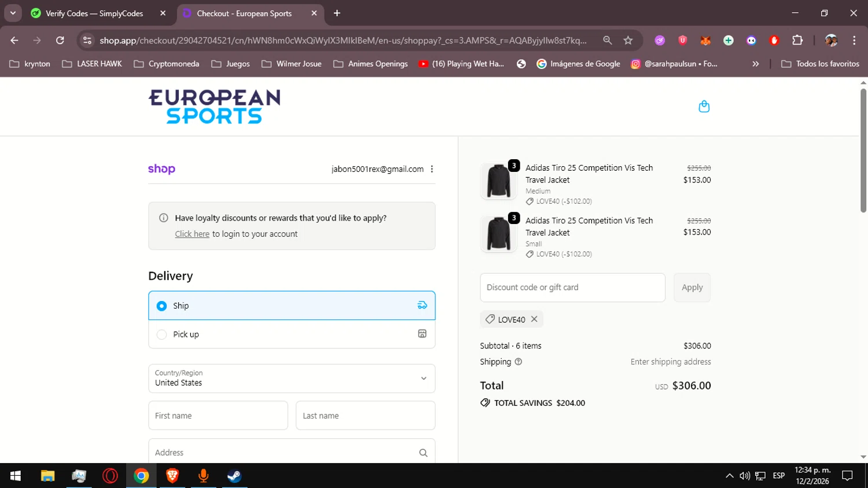Image resolution: width=868 pixels, height=488 pixels.
Task: Remove the LOVE40 discount code
Action: click(534, 319)
